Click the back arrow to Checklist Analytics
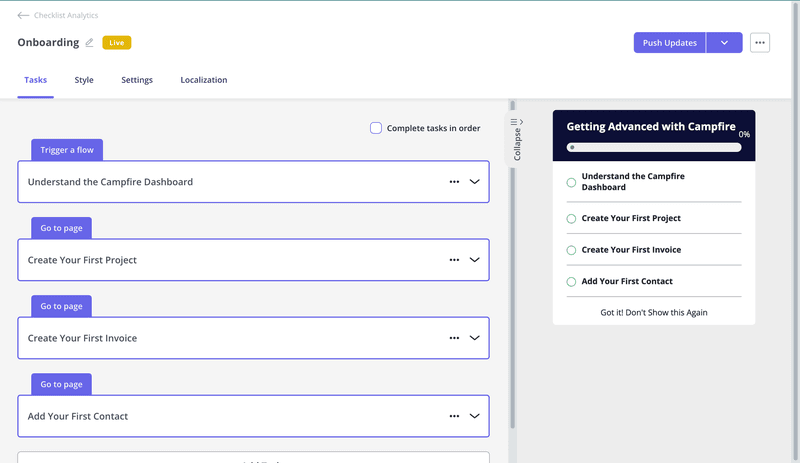 pyautogui.click(x=23, y=16)
